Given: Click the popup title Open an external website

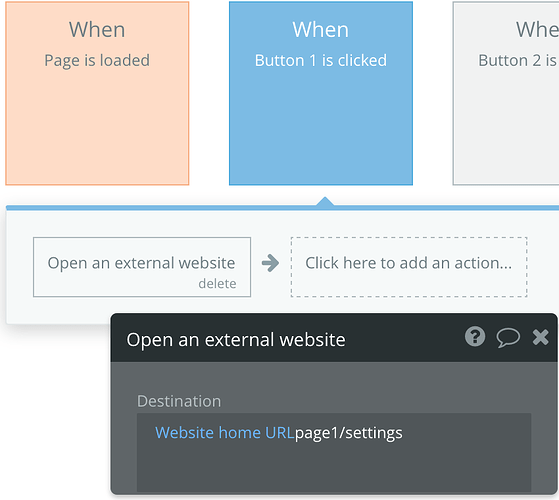Looking at the screenshot, I should [236, 340].
